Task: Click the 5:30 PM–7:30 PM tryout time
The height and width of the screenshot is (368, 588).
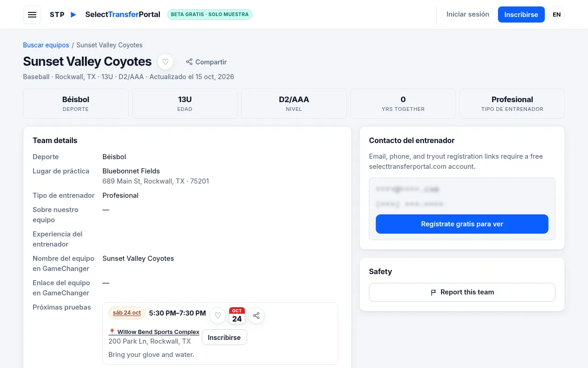Action: [x=177, y=313]
